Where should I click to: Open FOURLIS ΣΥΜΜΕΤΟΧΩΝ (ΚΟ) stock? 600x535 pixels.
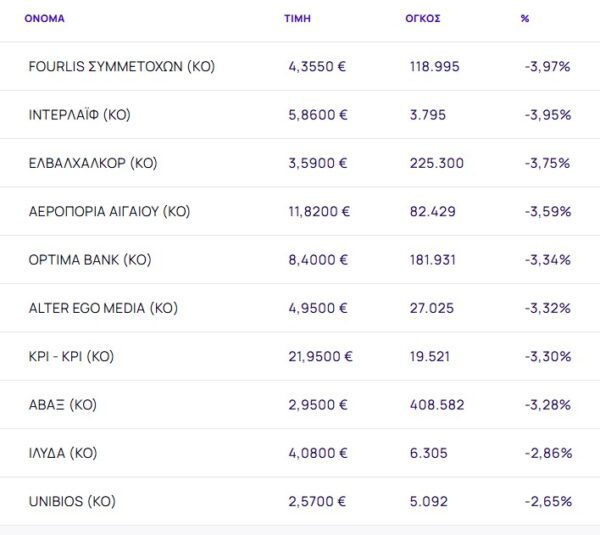(x=122, y=67)
